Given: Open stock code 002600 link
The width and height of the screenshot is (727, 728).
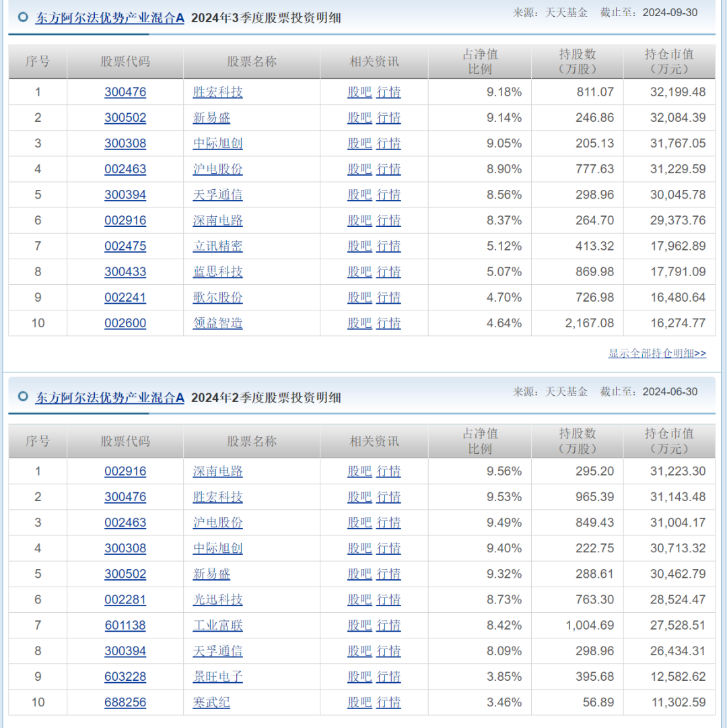Looking at the screenshot, I should pos(125,323).
